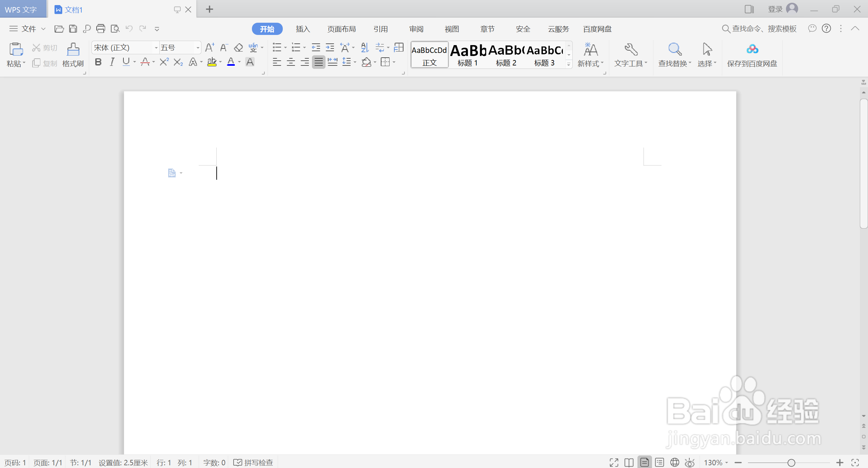Click the clear formatting eraser icon

click(238, 47)
